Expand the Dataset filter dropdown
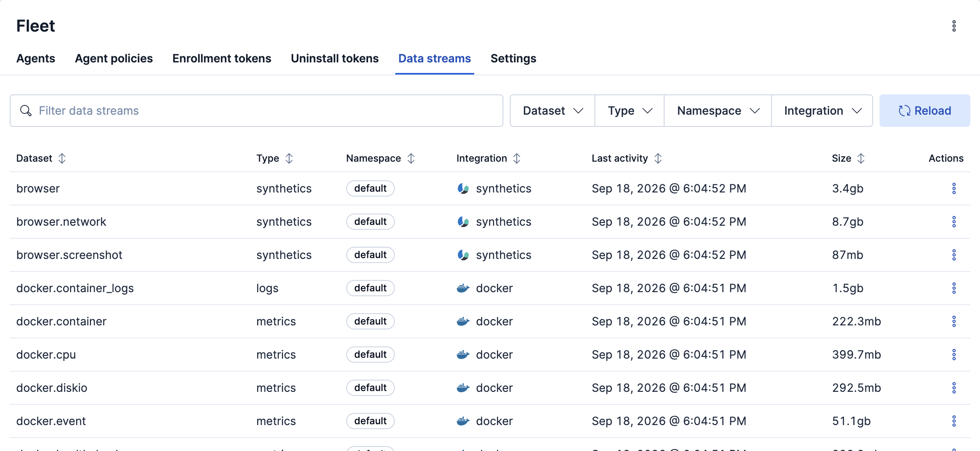Image resolution: width=980 pixels, height=451 pixels. click(x=552, y=111)
